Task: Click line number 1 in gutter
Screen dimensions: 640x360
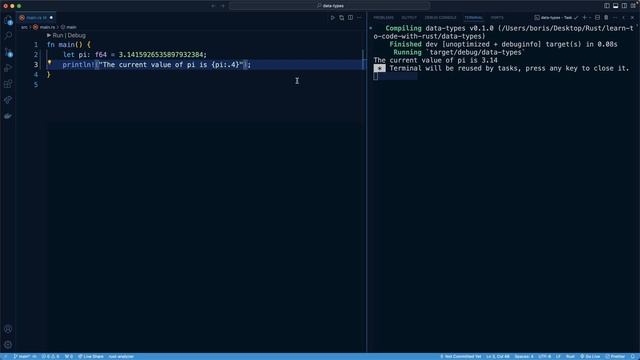Action: [36, 44]
